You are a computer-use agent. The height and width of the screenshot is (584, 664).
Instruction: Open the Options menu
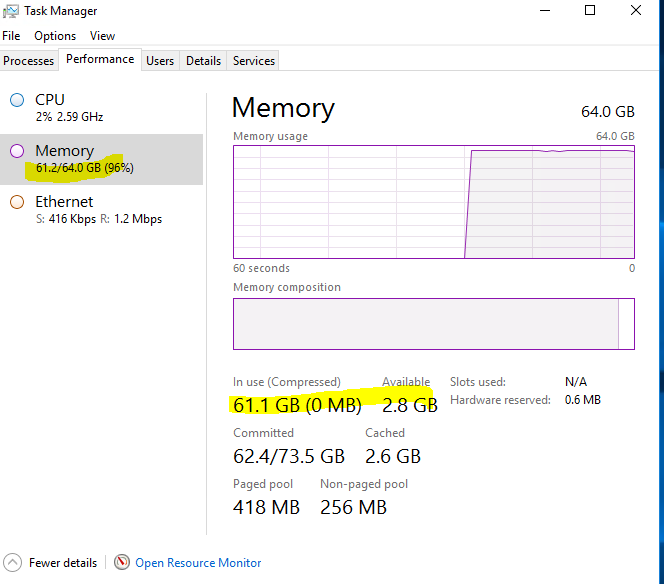click(55, 36)
